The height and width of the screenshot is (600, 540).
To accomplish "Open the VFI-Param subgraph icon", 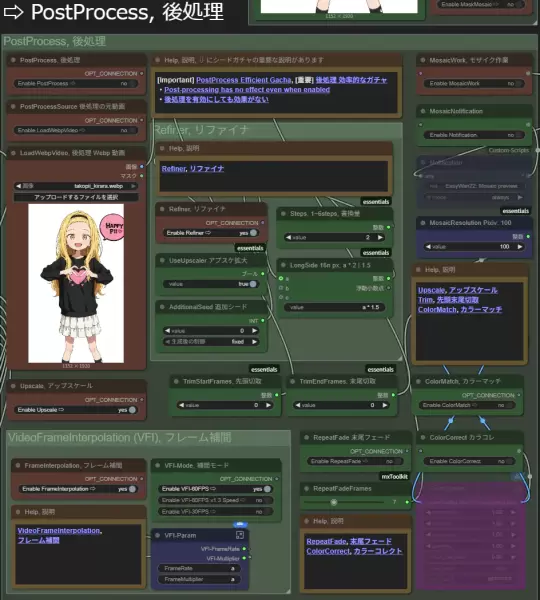I will point(240,535).
